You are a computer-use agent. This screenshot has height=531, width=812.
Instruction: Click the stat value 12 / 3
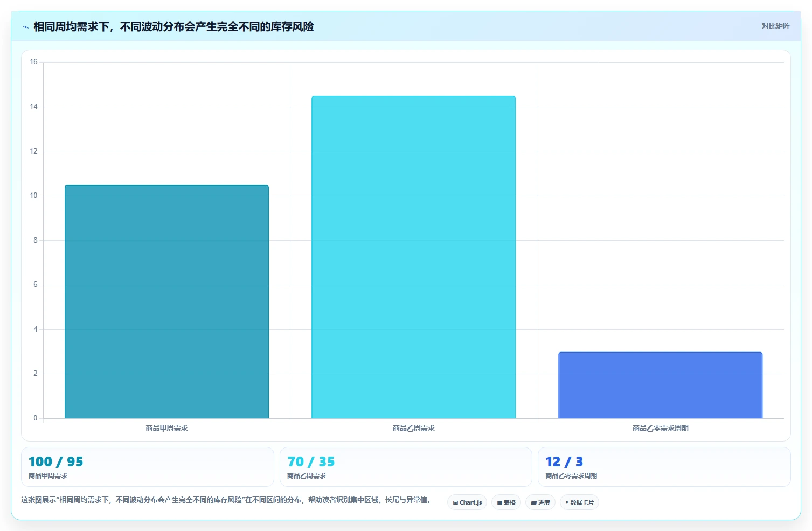click(564, 462)
